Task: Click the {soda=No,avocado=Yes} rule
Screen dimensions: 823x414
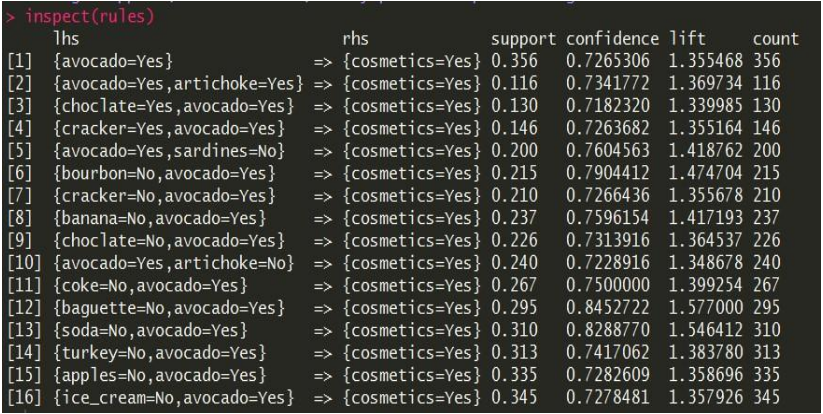Action: (x=150, y=330)
